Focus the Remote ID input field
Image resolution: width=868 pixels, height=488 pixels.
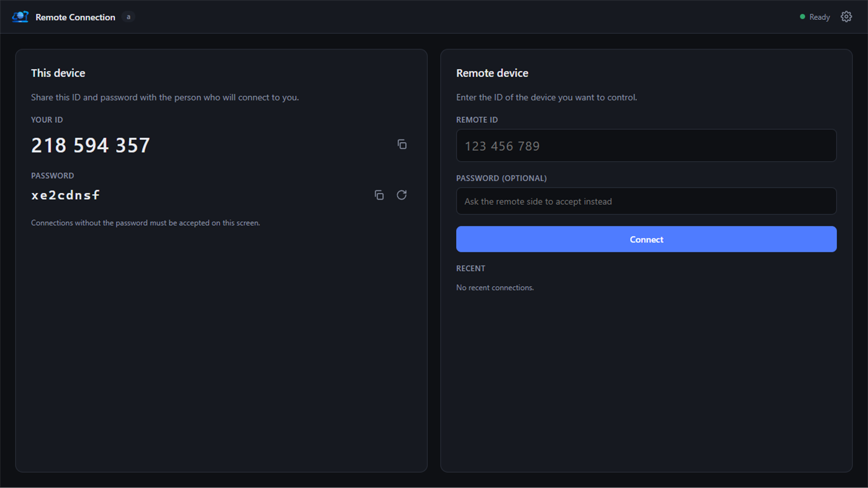647,146
